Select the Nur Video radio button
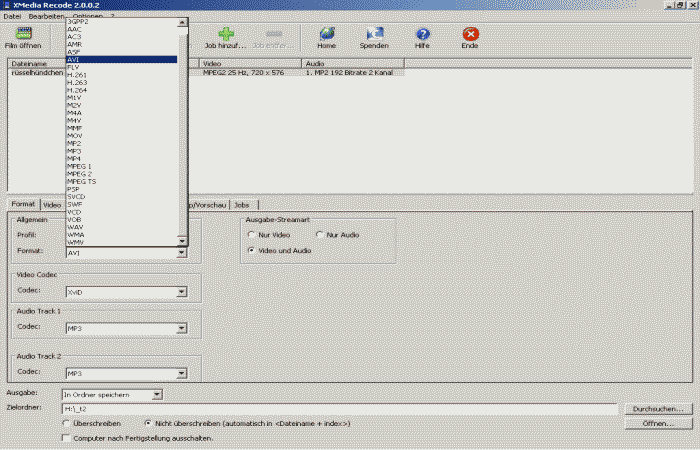 point(251,235)
